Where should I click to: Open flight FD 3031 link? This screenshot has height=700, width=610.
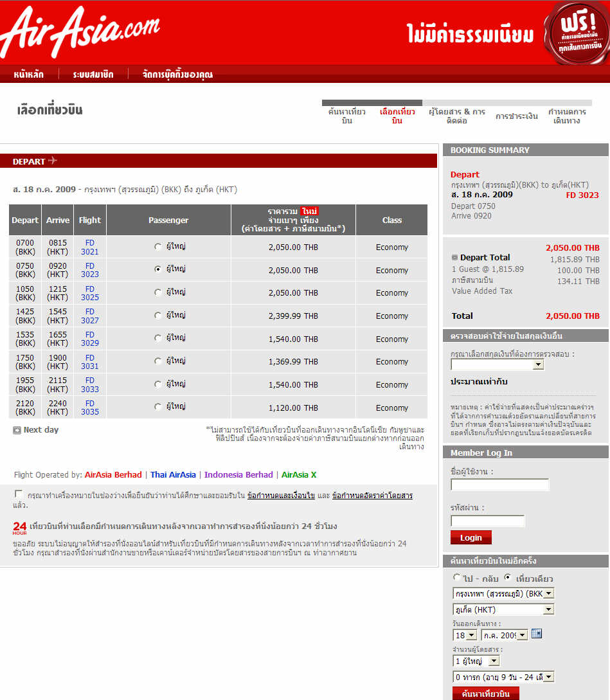[90, 362]
